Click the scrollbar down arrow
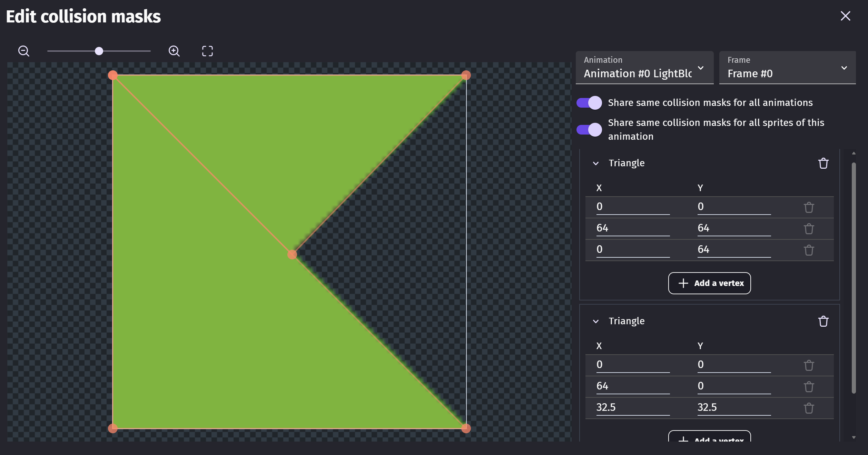Image resolution: width=868 pixels, height=455 pixels. click(x=854, y=437)
